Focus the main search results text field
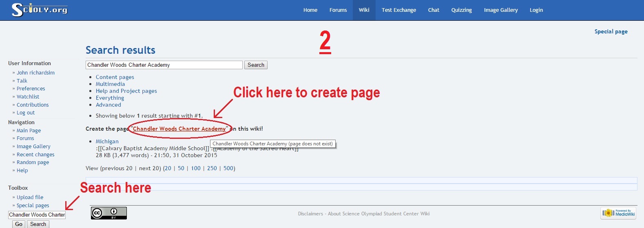 click(x=164, y=65)
